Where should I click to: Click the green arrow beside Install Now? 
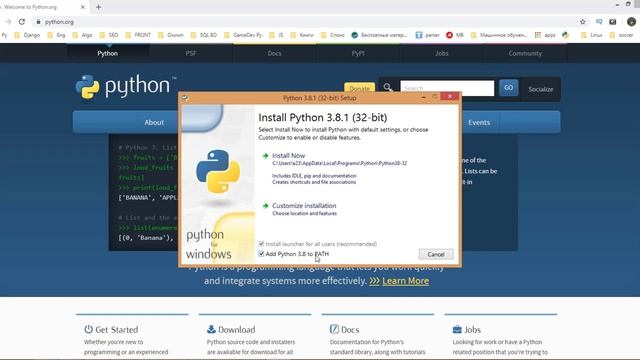tap(265, 156)
